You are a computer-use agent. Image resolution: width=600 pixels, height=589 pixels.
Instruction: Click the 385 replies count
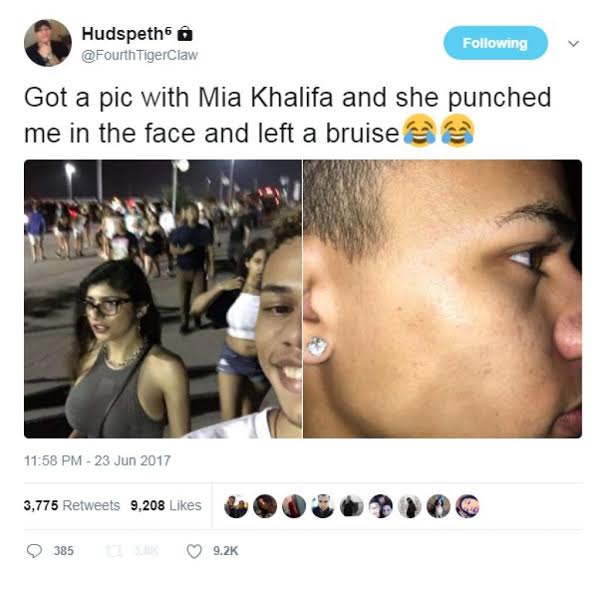pos(64,551)
